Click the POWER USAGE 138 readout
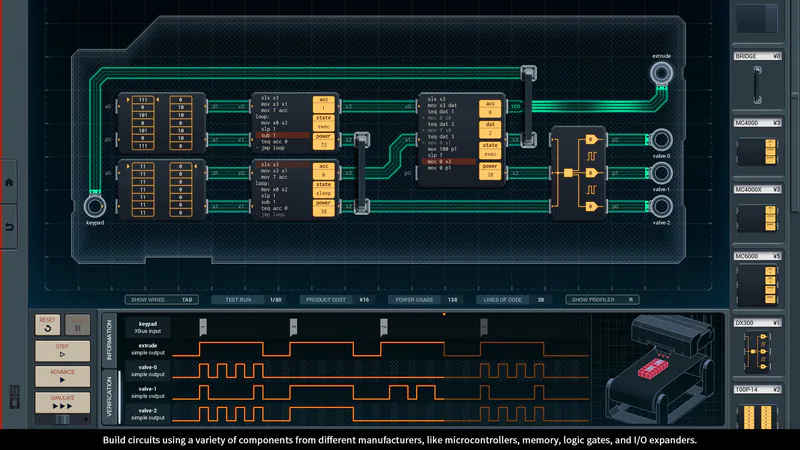Image resolution: width=800 pixels, height=450 pixels. coord(426,299)
